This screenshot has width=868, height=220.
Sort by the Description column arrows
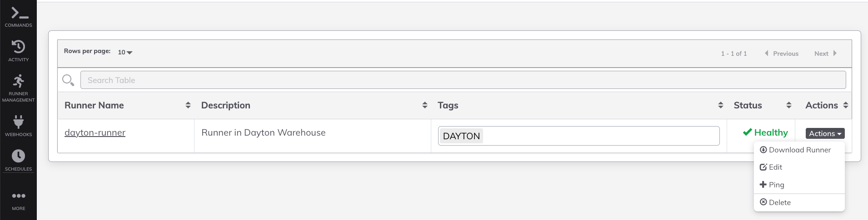point(425,105)
